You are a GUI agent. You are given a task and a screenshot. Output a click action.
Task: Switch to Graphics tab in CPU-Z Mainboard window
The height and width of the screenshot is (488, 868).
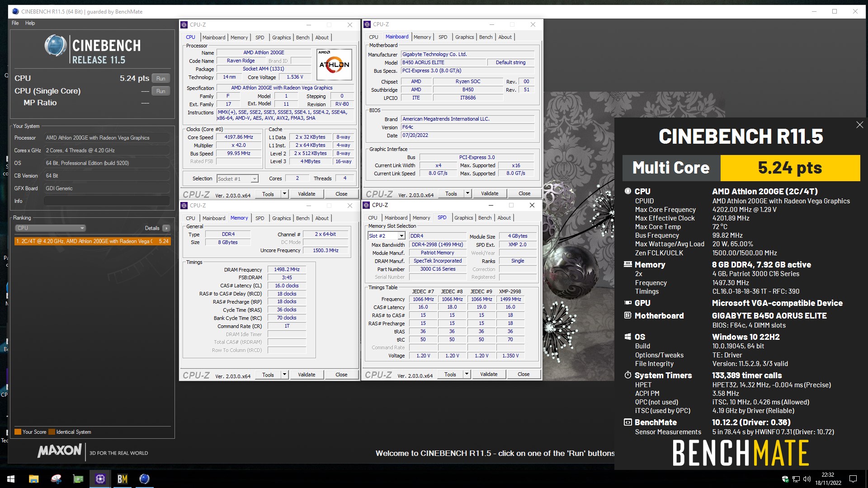tap(465, 37)
